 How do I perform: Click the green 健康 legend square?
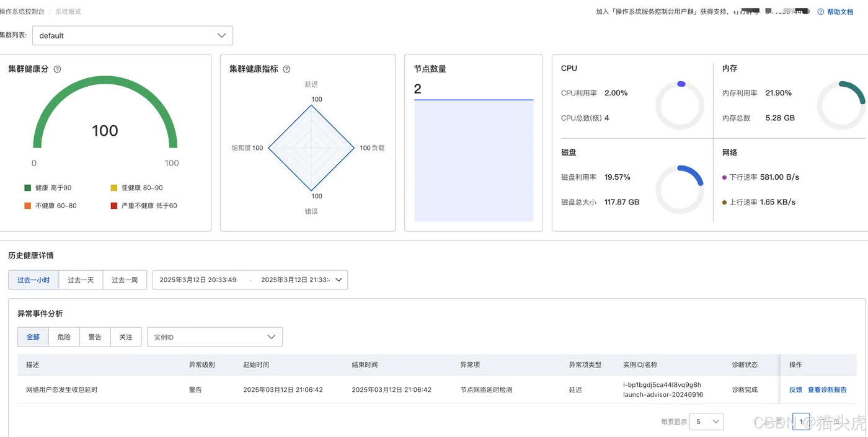coord(27,188)
